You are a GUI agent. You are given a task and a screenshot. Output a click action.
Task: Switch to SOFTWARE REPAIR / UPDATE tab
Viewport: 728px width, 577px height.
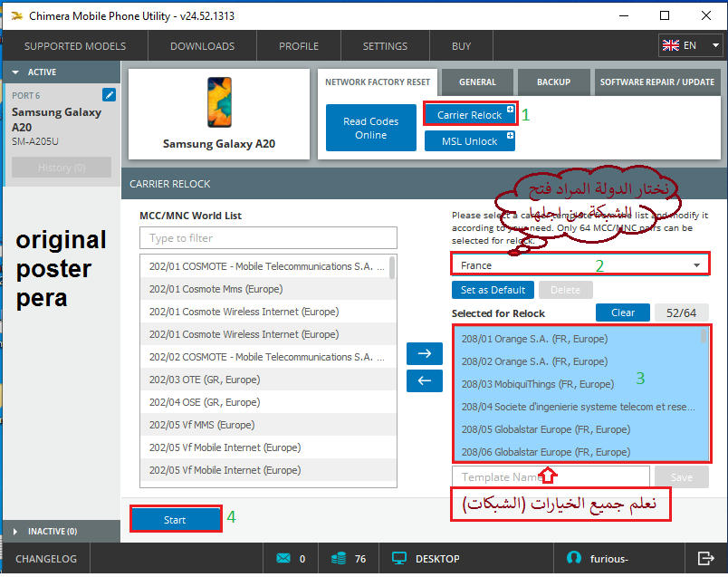click(656, 82)
